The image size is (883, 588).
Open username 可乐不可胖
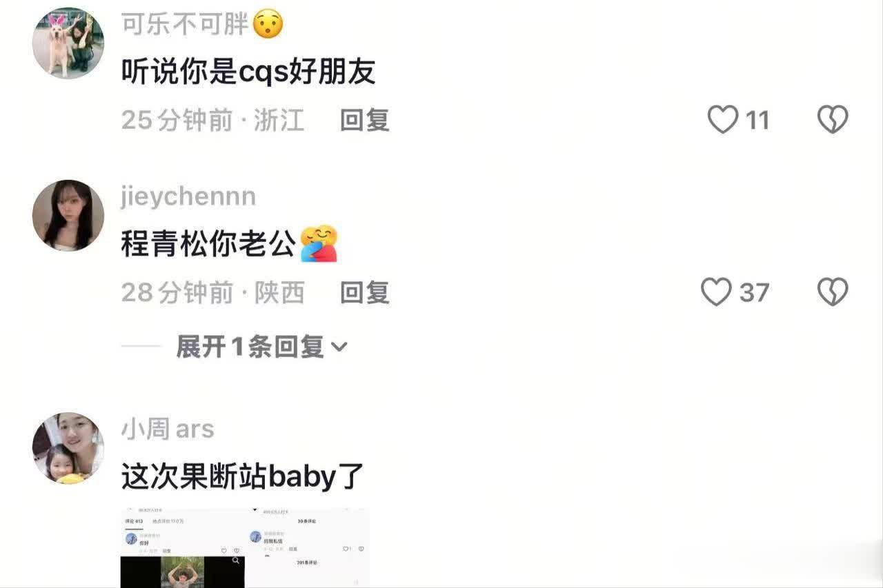coord(185,25)
